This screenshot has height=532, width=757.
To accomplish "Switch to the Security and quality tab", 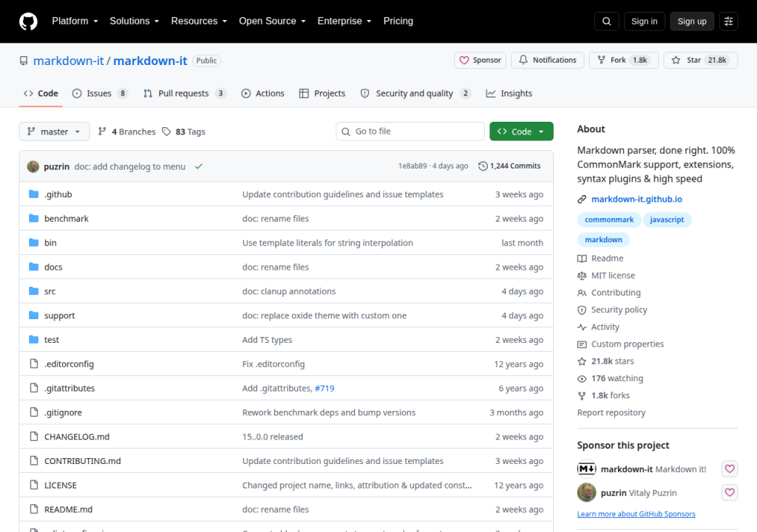I will [x=415, y=93].
